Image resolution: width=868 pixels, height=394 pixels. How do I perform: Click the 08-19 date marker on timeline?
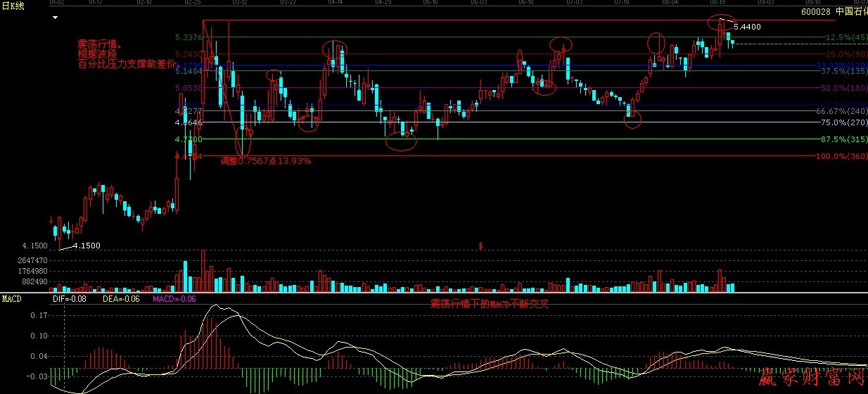point(717,3)
